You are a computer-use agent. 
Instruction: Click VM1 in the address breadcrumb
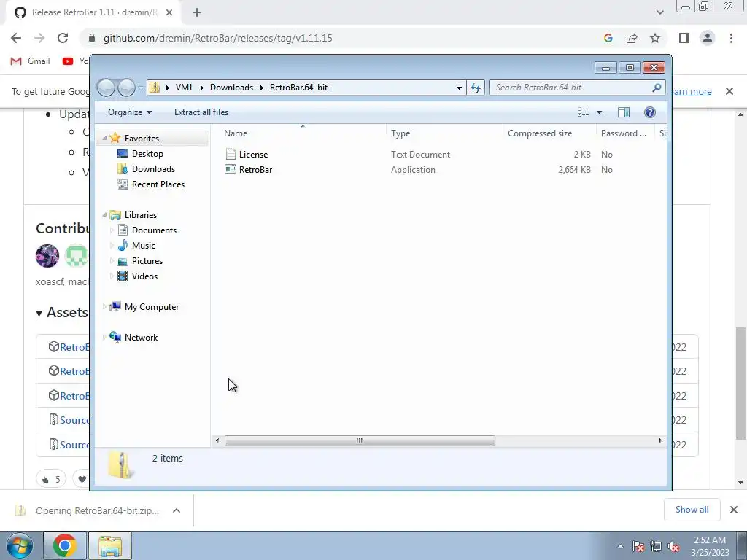[x=184, y=87]
